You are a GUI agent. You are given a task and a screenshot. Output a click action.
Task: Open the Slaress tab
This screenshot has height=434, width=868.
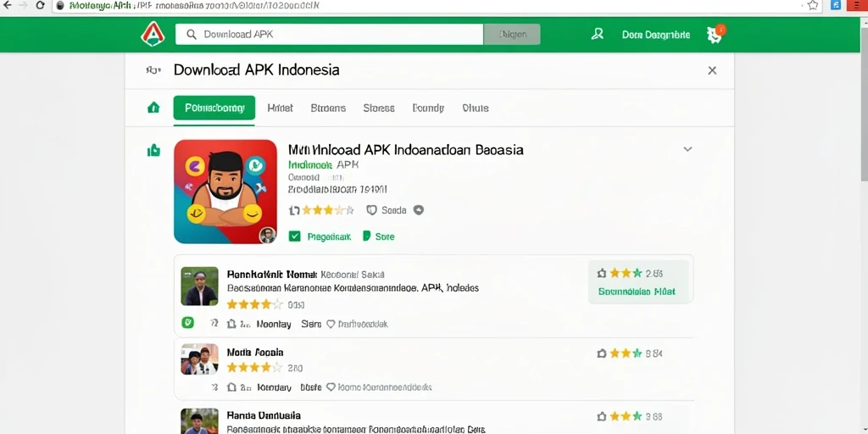(379, 108)
